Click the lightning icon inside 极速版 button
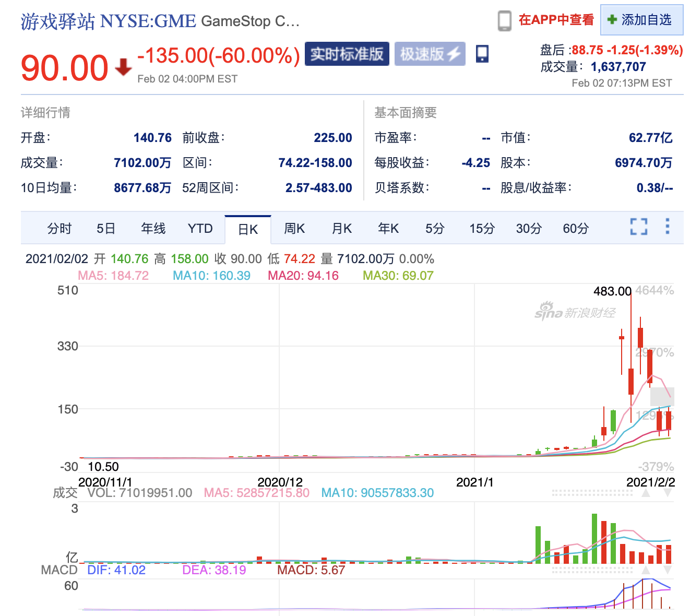Screen dimensions: 690x616 [x=454, y=54]
